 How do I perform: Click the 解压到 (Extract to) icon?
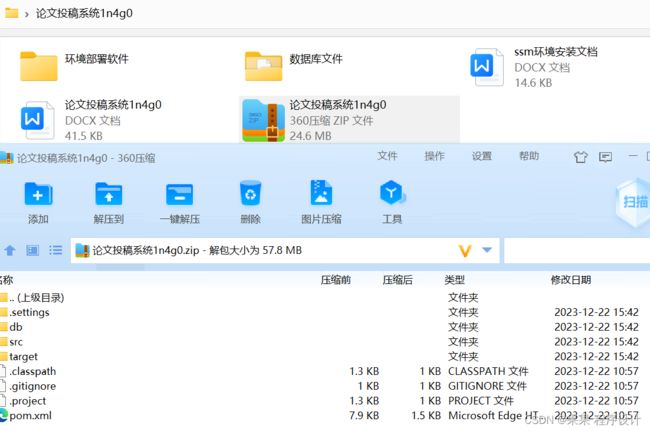pos(109,194)
